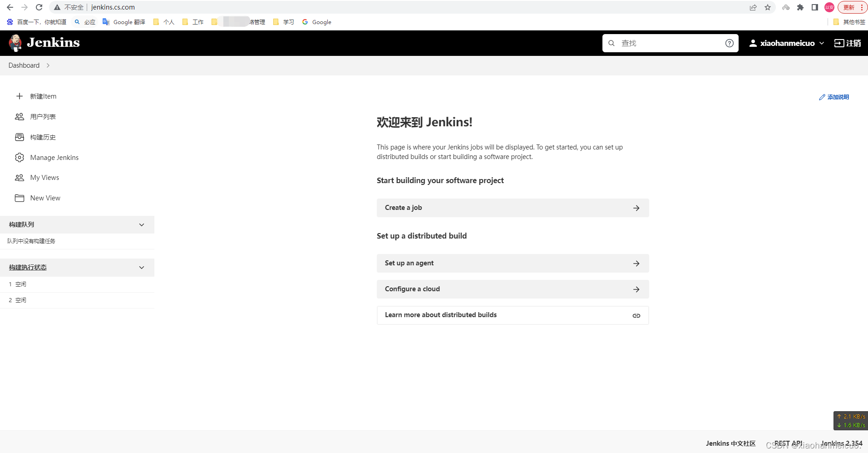Click the Manage Jenkins gear icon
Image resolution: width=868 pixels, height=453 pixels.
coord(20,158)
